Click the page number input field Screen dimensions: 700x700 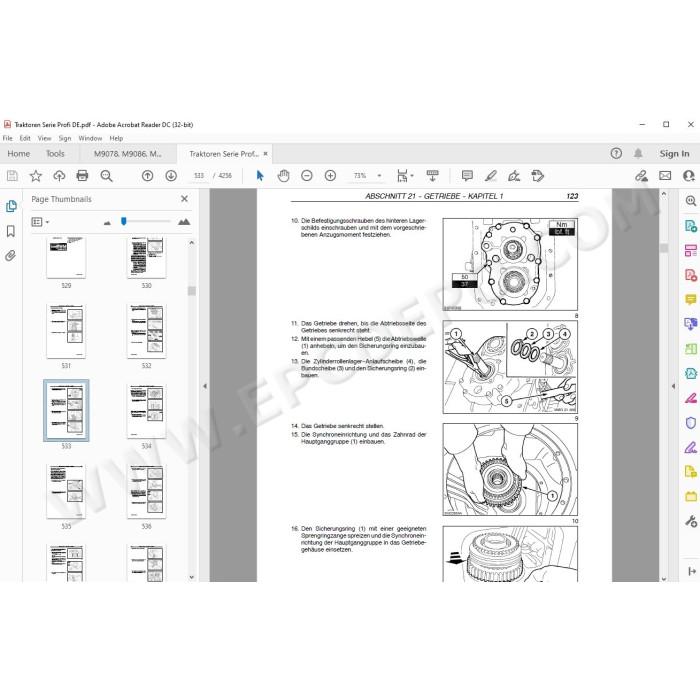[199, 176]
